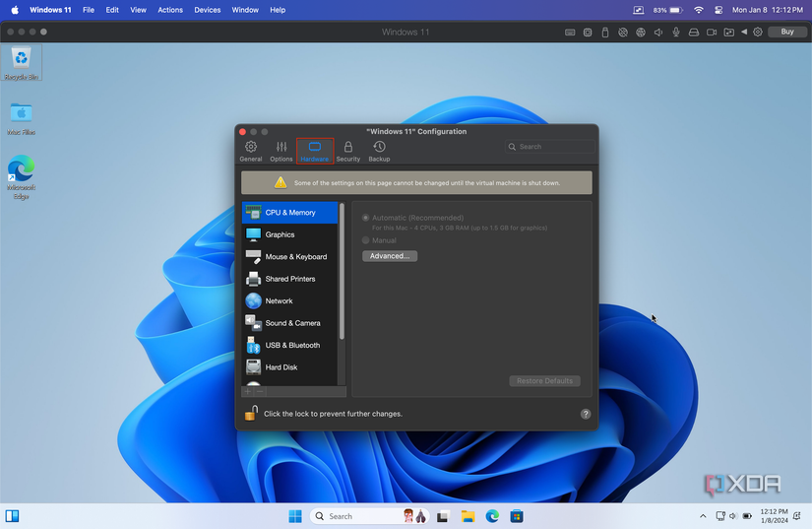Open the Advanced... settings button
812x529 pixels.
390,256
